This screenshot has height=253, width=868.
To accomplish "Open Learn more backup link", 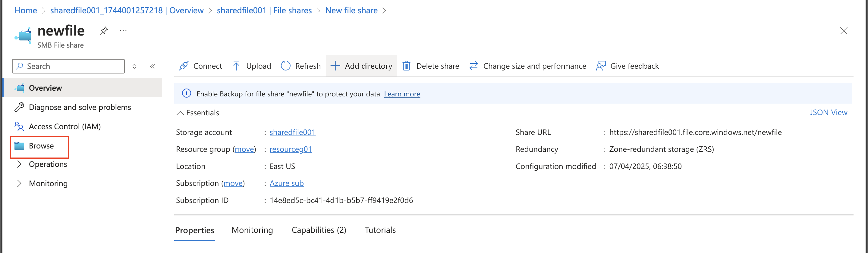I will (x=402, y=94).
